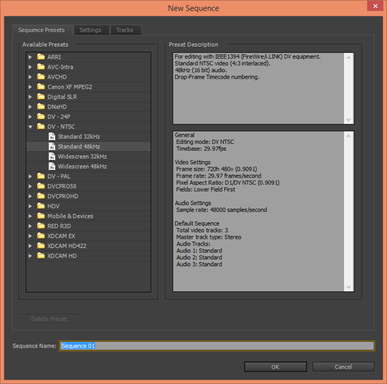Select the DVCPROHD folder label

pyautogui.click(x=63, y=196)
